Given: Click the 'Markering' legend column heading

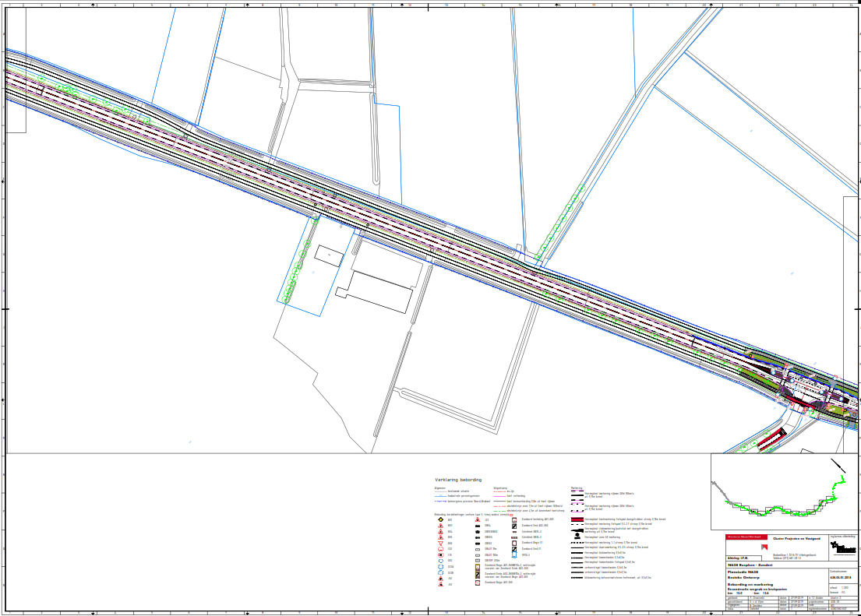Looking at the screenshot, I should [577, 488].
